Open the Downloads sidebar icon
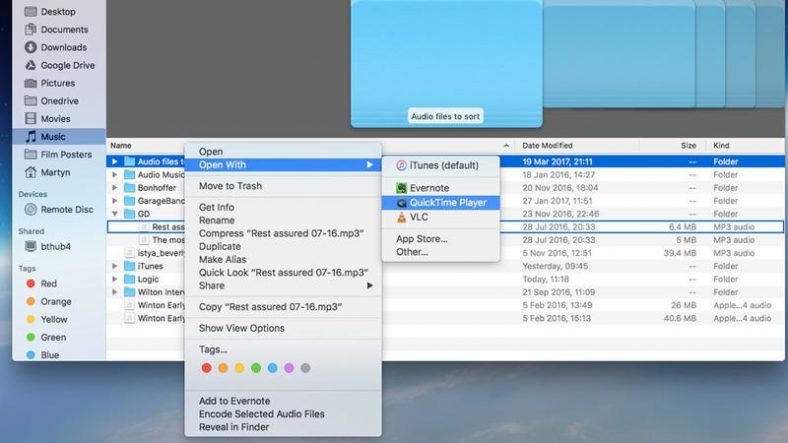 [x=31, y=47]
